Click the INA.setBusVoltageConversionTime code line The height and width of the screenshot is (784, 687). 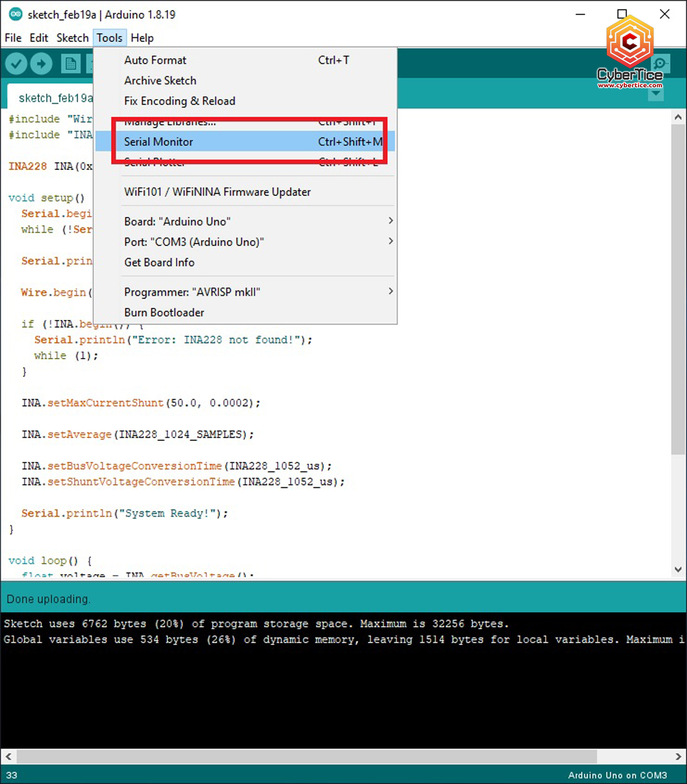(x=176, y=466)
